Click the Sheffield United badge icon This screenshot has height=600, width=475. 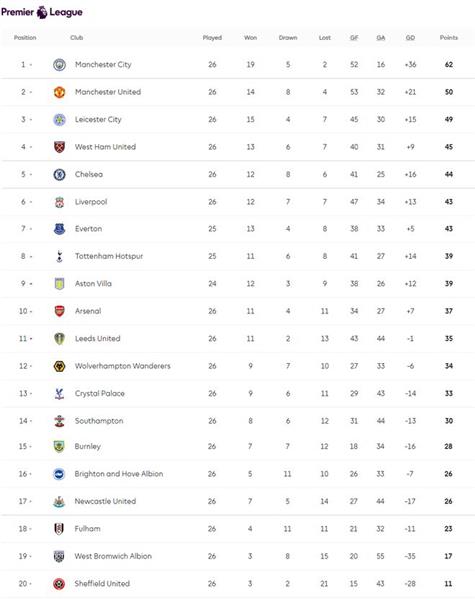[x=59, y=584]
